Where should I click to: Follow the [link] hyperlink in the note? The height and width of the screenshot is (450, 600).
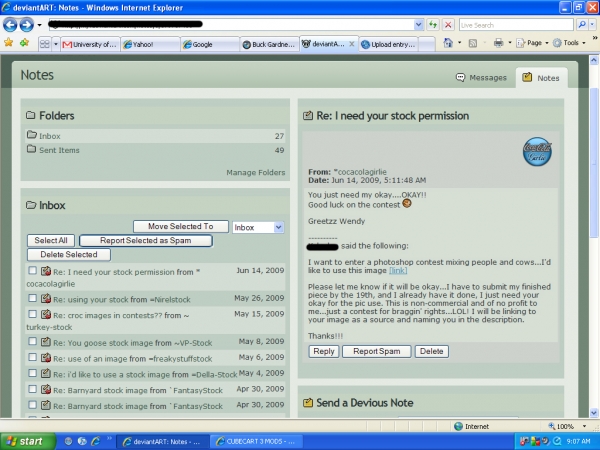(x=398, y=271)
